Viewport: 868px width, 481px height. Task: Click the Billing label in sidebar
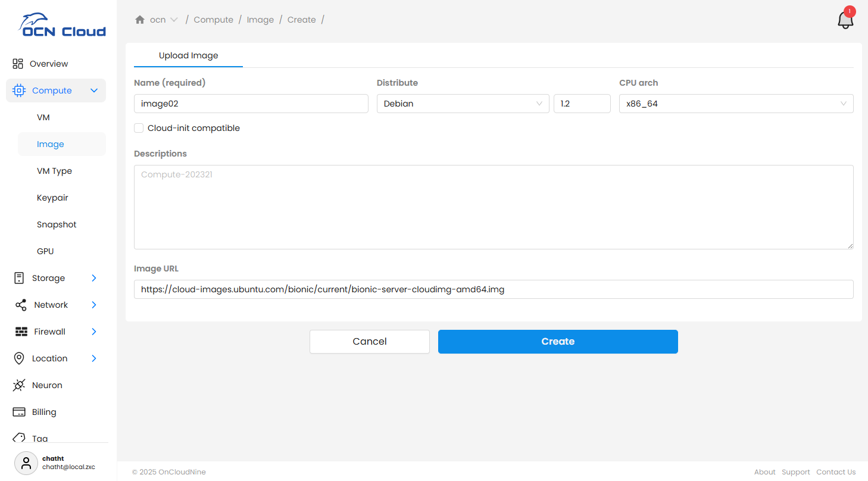tap(44, 412)
